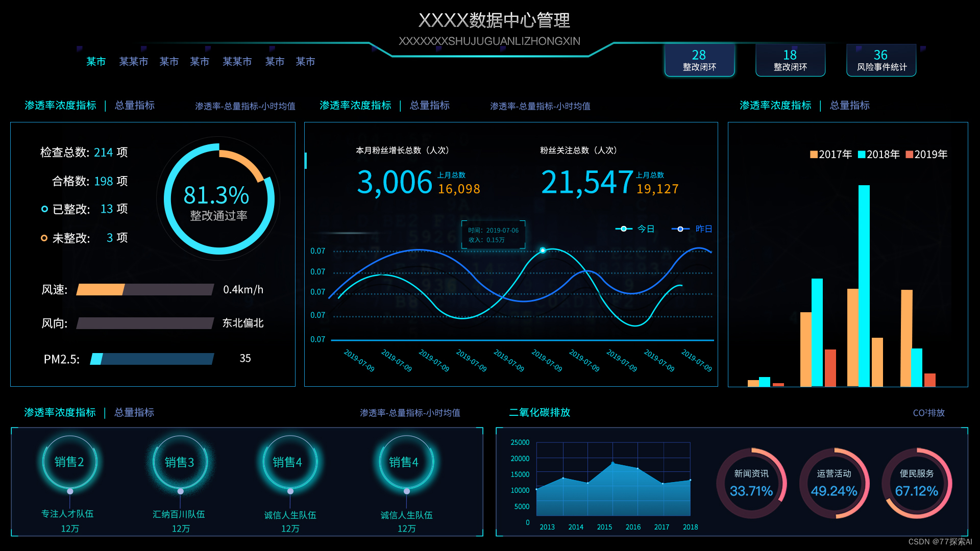Click the XXXX数据中心管理 dashboard title
Image resolution: width=980 pixels, height=551 pixels.
(x=494, y=20)
